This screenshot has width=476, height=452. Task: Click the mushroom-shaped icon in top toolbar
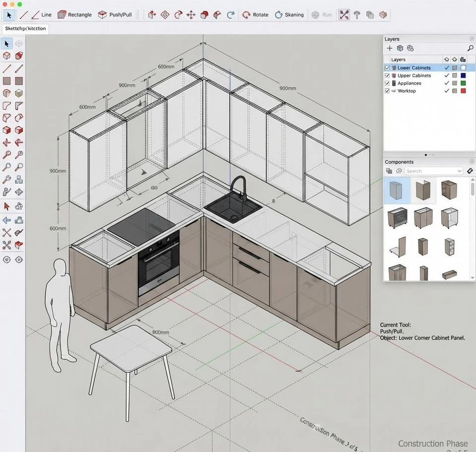tap(357, 14)
